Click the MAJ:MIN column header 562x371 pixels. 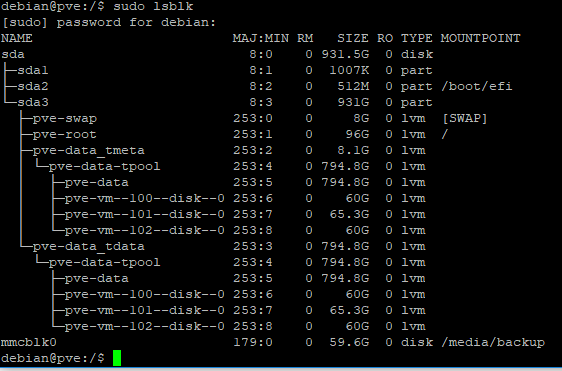tap(261, 38)
